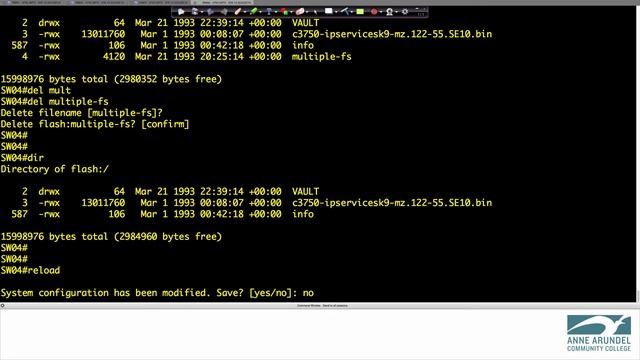Click the green rectangle icon in toolbar
640x360 pixels.
pos(360,12)
